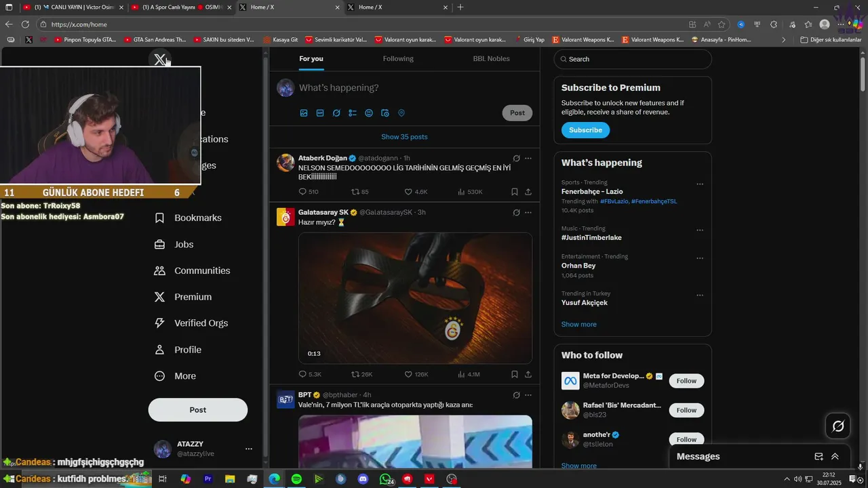868x488 pixels.
Task: Click the browser address bar
Action: [x=366, y=24]
